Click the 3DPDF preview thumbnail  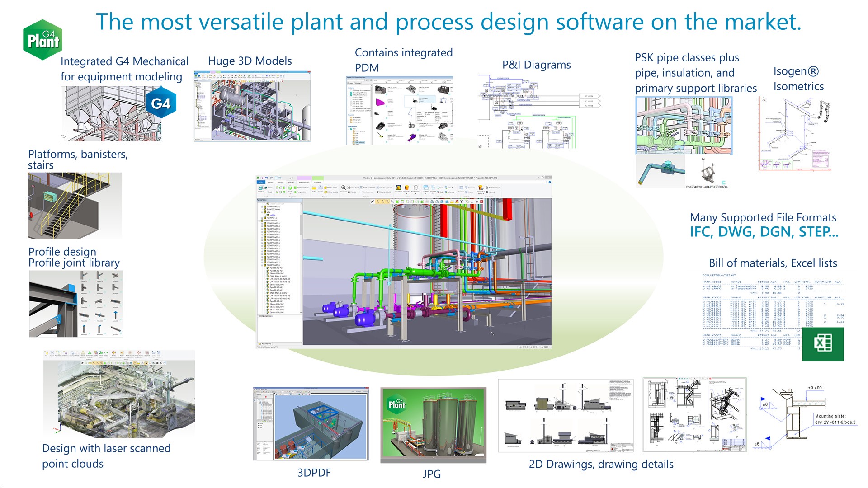[311, 424]
